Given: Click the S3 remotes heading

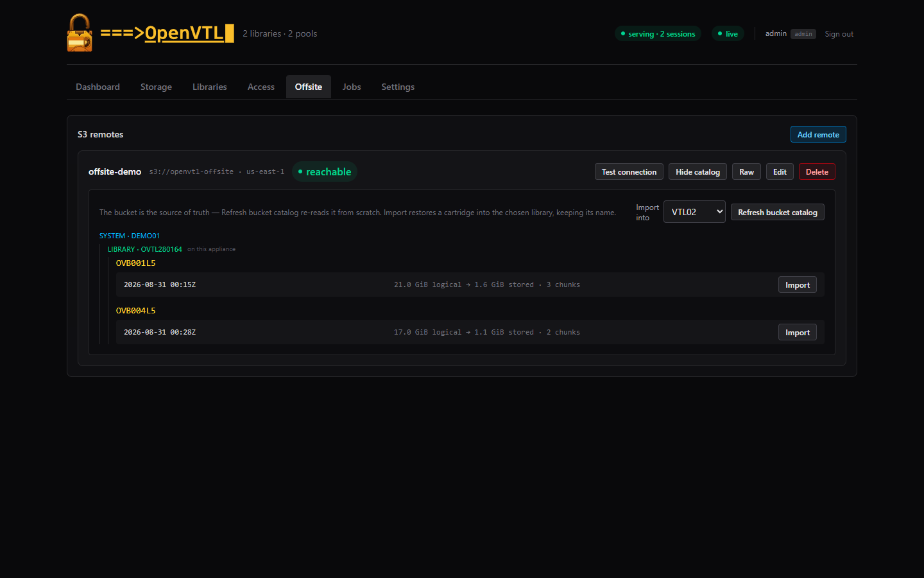Looking at the screenshot, I should (101, 134).
